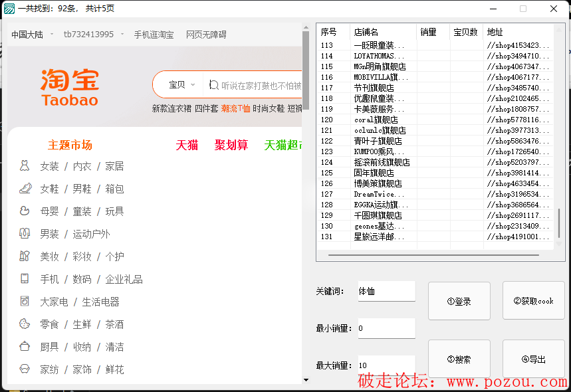Viewport: 571px width, 392px height.
Task: Select row 129 千园琪旗舰店
Action: coord(435,215)
